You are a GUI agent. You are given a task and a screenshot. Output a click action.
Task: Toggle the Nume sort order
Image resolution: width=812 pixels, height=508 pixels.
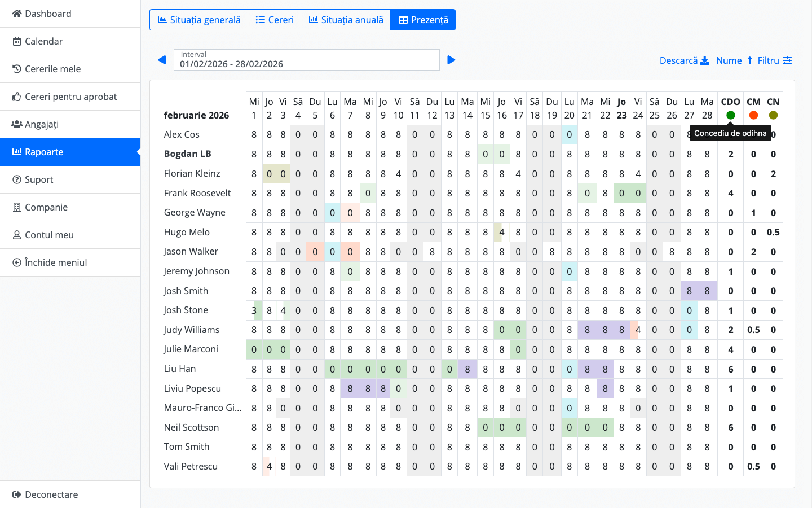734,60
